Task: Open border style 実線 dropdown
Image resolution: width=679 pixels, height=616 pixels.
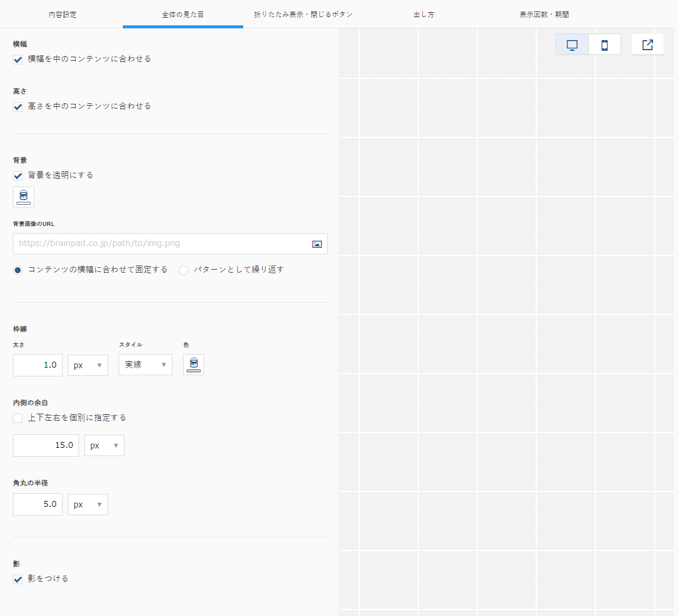Action: [x=145, y=365]
